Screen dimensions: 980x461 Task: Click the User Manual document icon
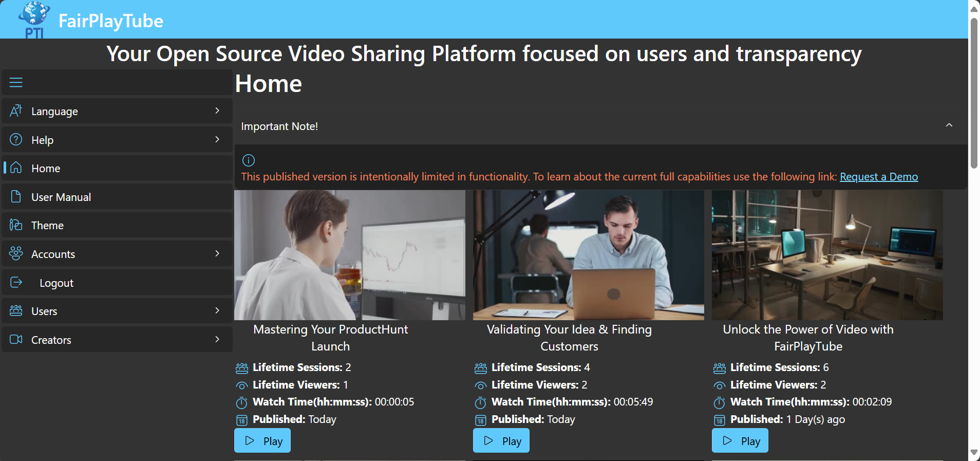pos(16,196)
